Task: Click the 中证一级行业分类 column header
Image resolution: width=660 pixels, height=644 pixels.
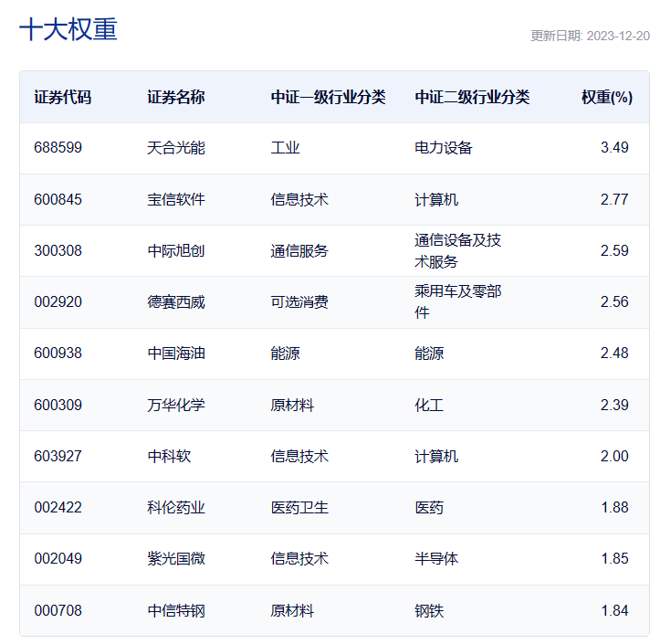Action: [x=329, y=97]
